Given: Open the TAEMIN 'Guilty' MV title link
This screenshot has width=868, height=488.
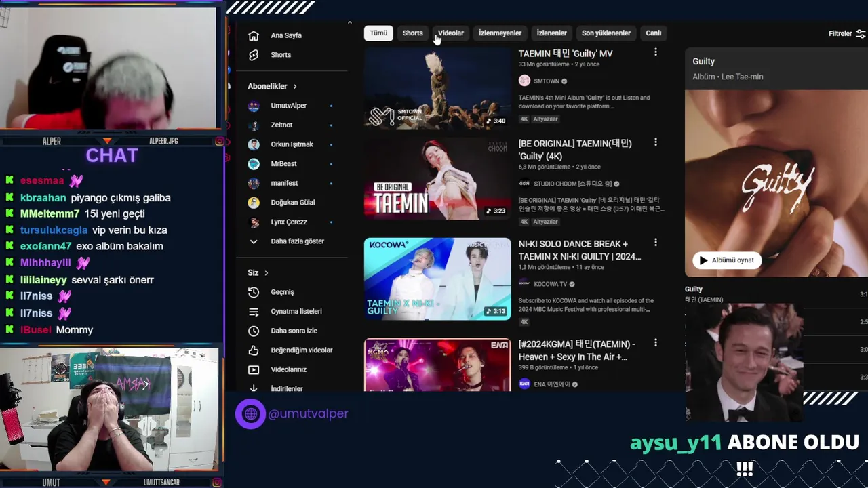Looking at the screenshot, I should pyautogui.click(x=566, y=54).
